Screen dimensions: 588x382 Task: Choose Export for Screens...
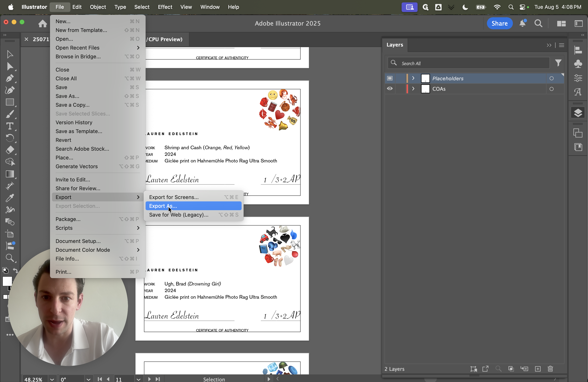(193, 197)
